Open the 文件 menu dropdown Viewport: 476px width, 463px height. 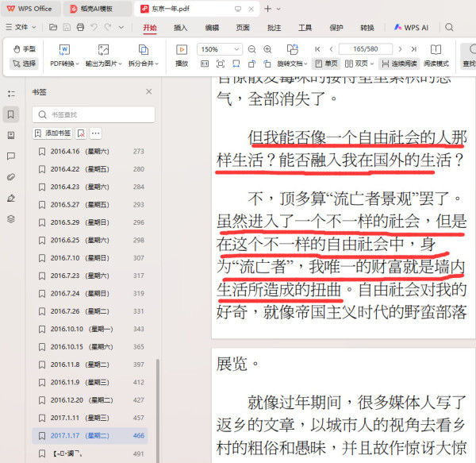pos(21,27)
